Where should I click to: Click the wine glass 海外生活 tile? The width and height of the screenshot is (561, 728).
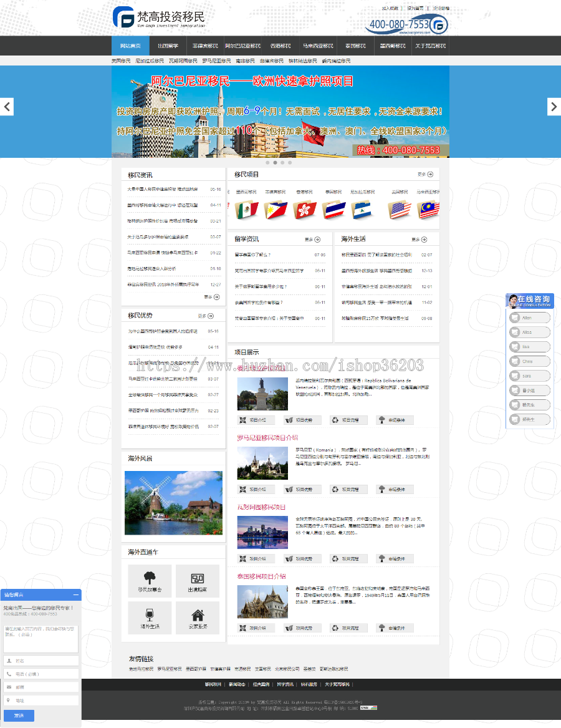click(149, 618)
